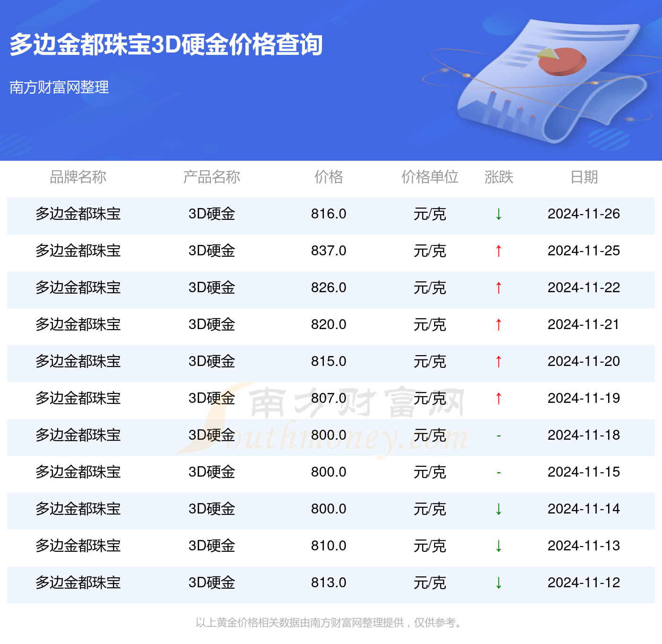Click the date 2024-11-15
This screenshot has width=662, height=644.
(x=584, y=472)
